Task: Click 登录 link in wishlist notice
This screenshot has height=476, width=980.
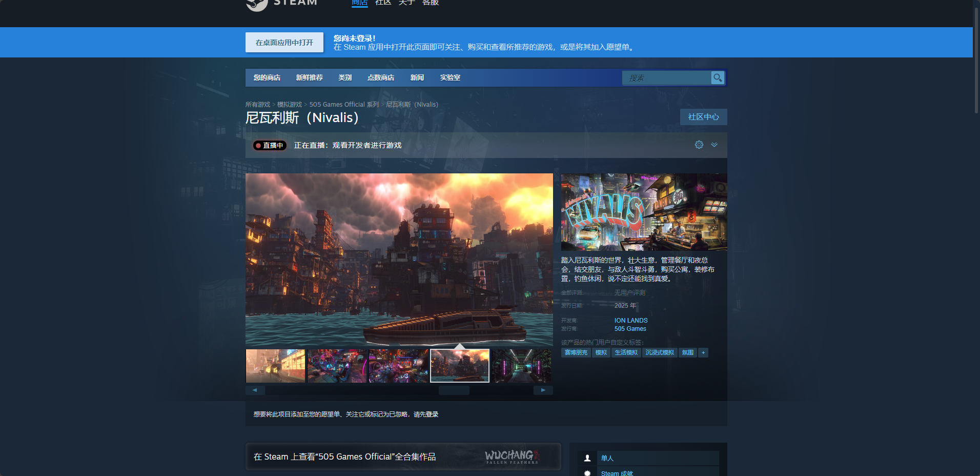Action: (432, 414)
